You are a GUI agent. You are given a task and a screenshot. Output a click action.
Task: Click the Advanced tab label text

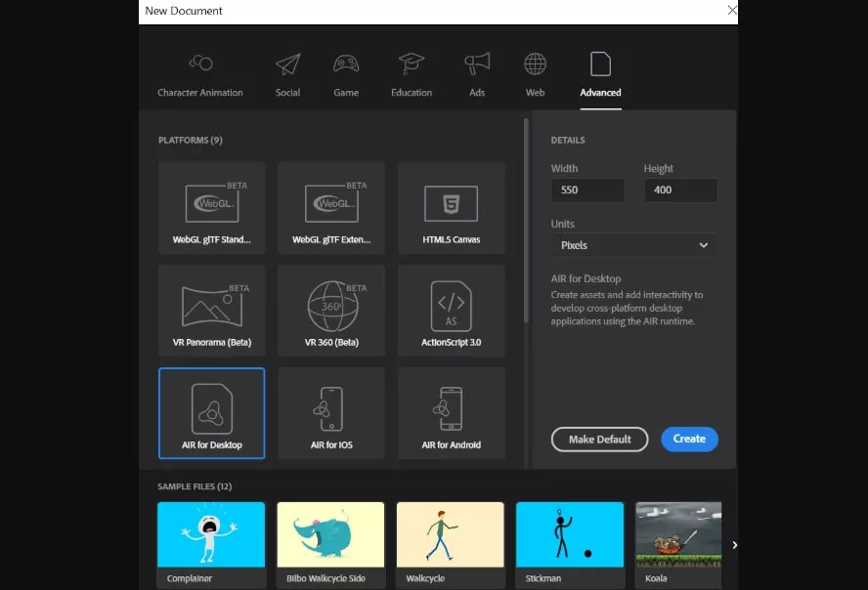pyautogui.click(x=600, y=93)
